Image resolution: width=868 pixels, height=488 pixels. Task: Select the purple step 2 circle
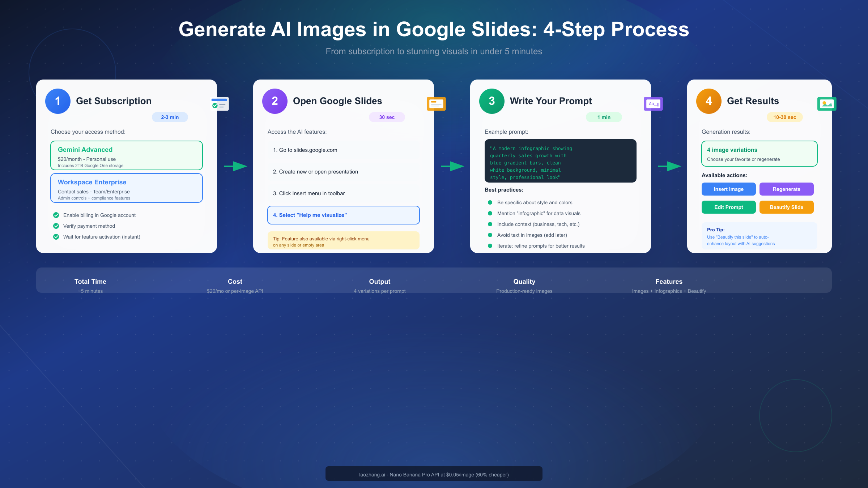(x=275, y=101)
